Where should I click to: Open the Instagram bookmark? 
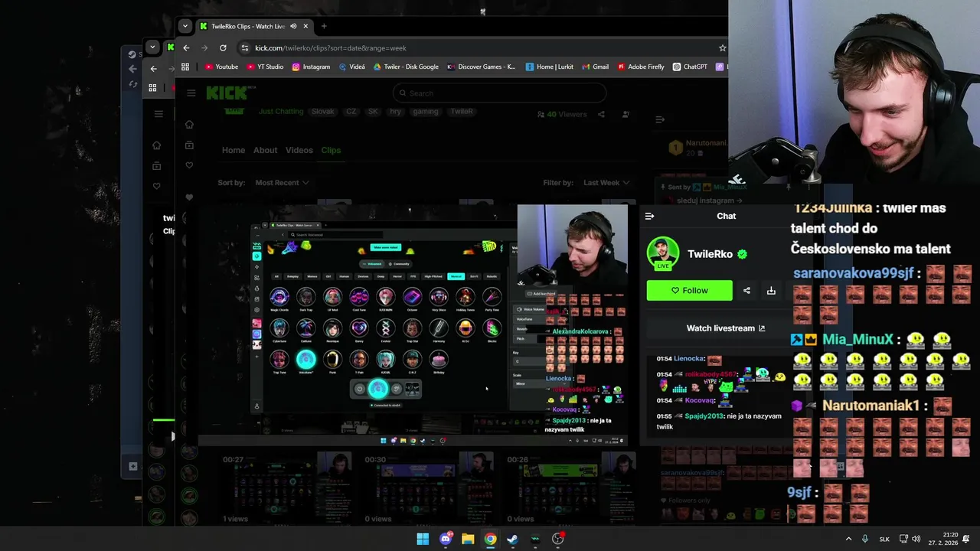tap(311, 67)
